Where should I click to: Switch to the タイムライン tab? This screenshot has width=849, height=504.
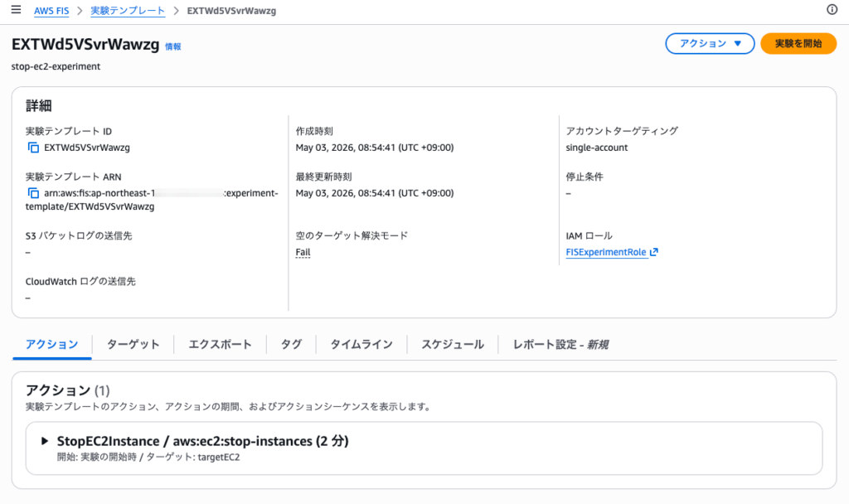pyautogui.click(x=361, y=344)
